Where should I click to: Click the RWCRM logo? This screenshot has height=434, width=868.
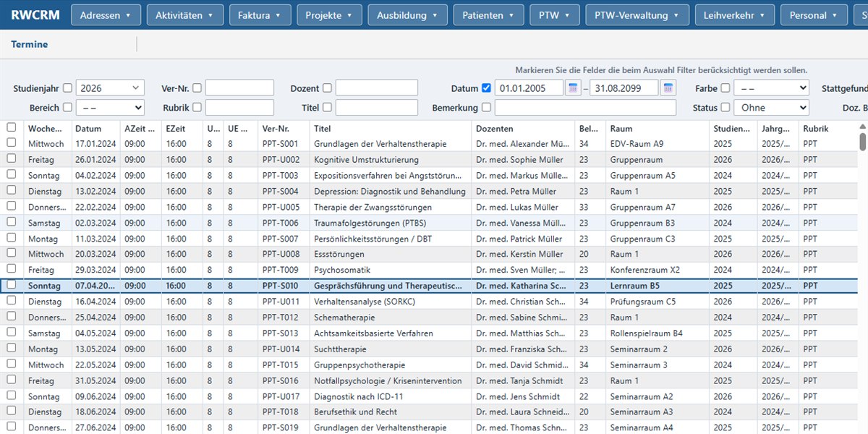tap(35, 14)
